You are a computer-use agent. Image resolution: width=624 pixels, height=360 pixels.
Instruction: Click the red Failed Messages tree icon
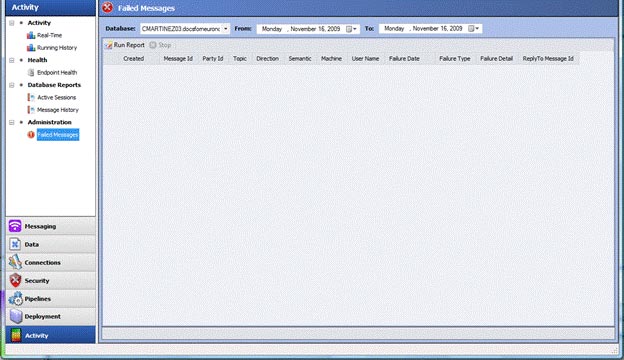pyautogui.click(x=31, y=135)
